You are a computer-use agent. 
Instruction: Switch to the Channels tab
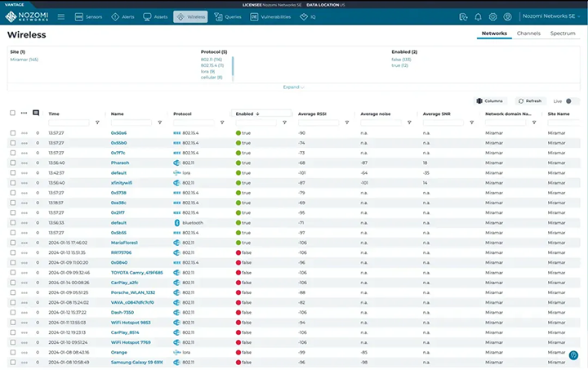528,33
